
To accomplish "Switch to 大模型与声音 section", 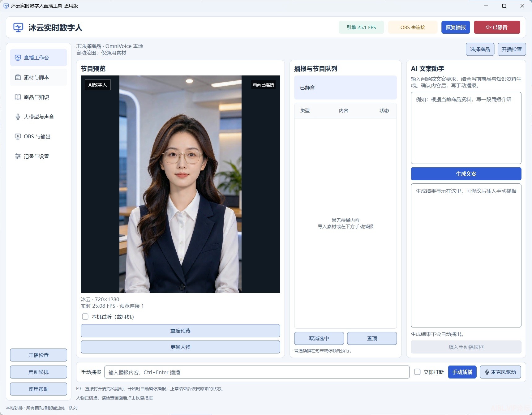I will coord(39,117).
